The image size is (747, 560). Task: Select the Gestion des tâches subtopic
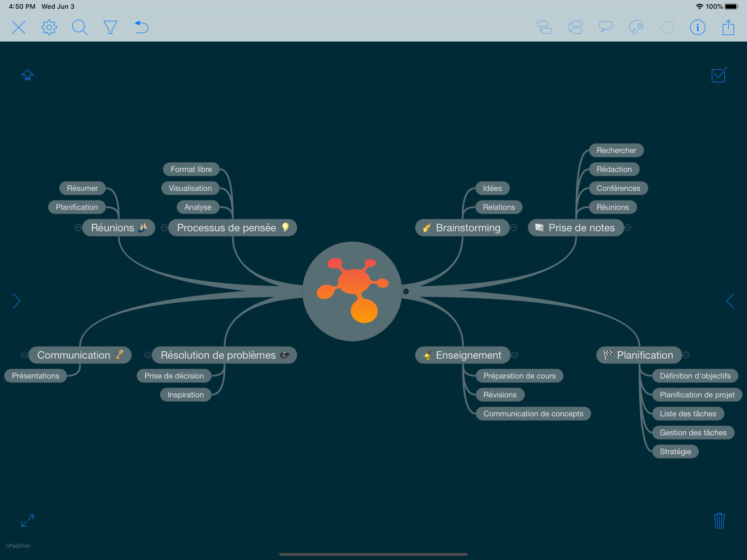click(x=693, y=433)
